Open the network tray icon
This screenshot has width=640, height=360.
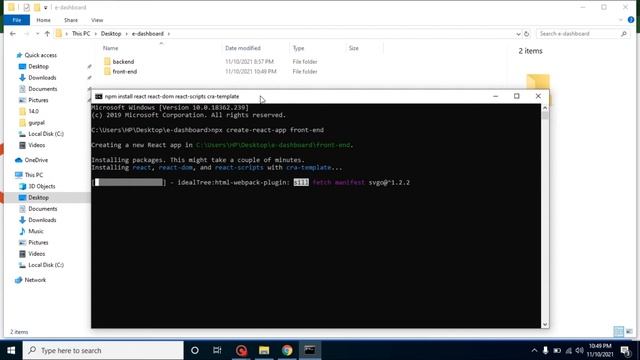coord(569,350)
